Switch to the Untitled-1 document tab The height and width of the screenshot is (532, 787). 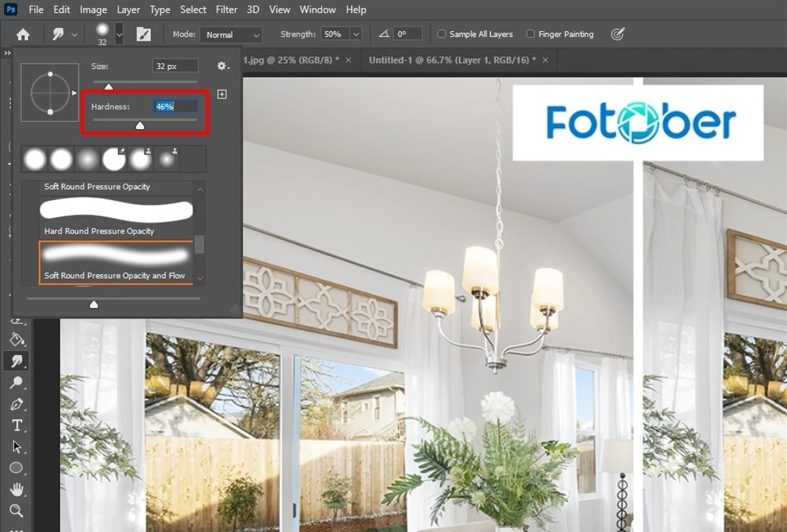(452, 60)
